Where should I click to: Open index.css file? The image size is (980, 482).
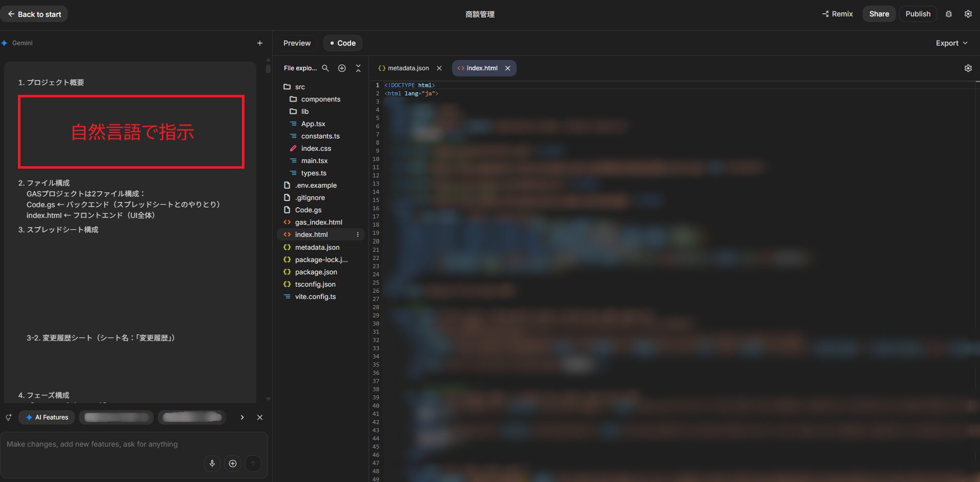(x=320, y=148)
